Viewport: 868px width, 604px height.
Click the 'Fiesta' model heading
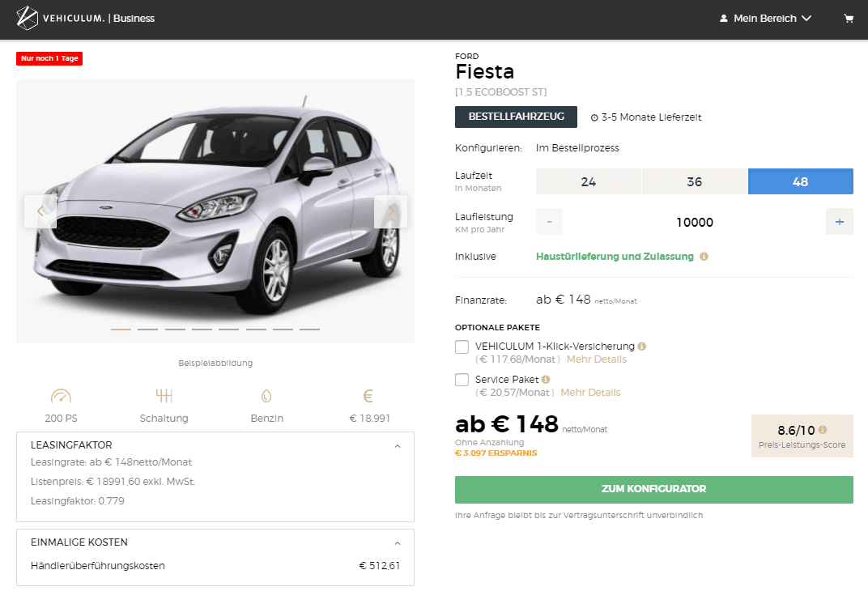pos(485,71)
